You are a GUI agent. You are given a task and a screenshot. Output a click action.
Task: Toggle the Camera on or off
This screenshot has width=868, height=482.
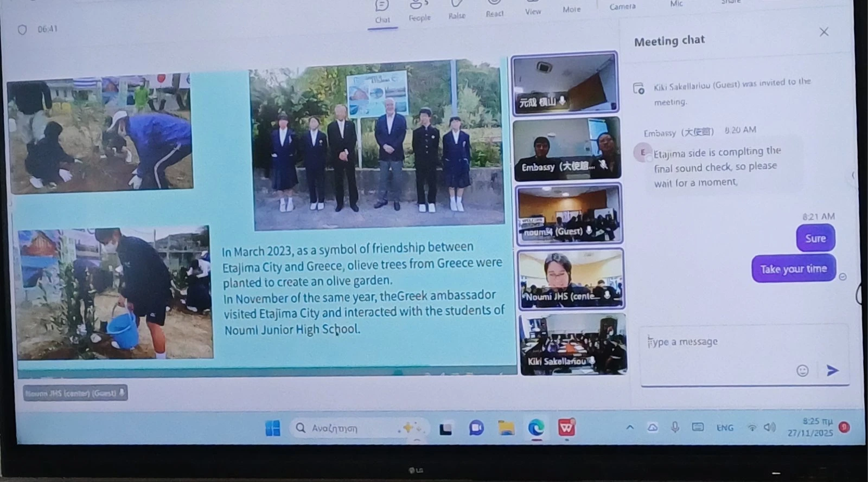pos(622,5)
